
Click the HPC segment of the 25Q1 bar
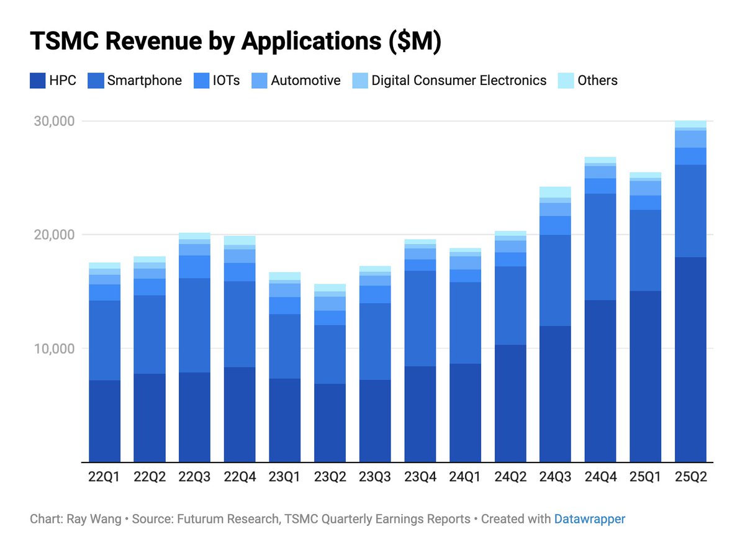click(645, 377)
